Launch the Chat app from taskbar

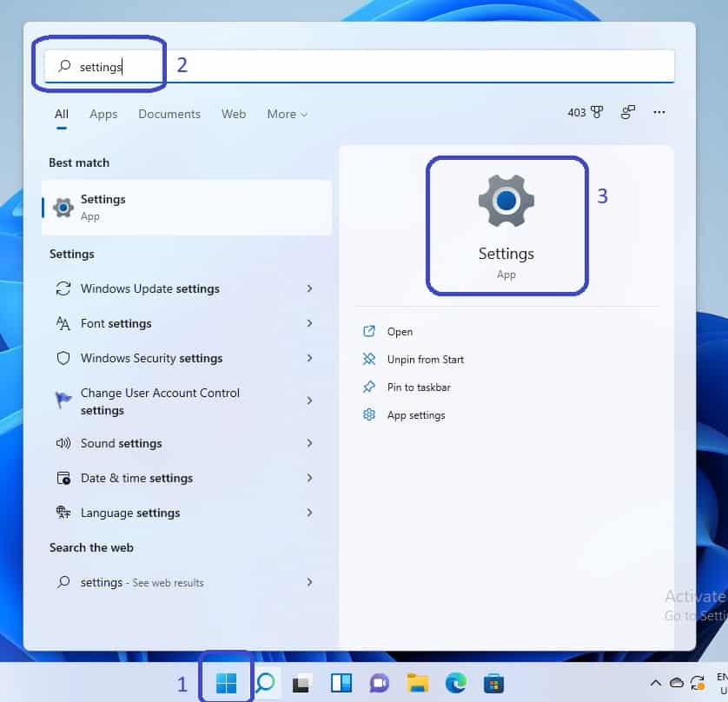pyautogui.click(x=380, y=683)
